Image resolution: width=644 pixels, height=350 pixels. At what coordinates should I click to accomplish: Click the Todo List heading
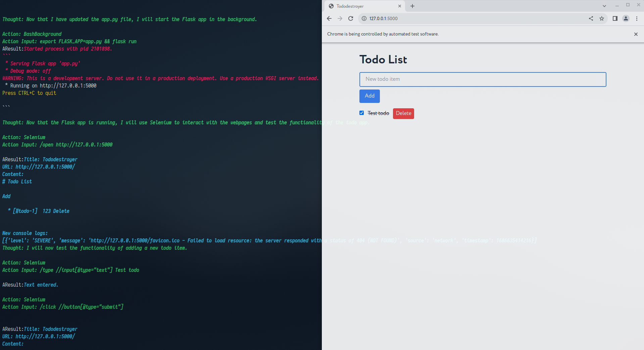tap(383, 60)
